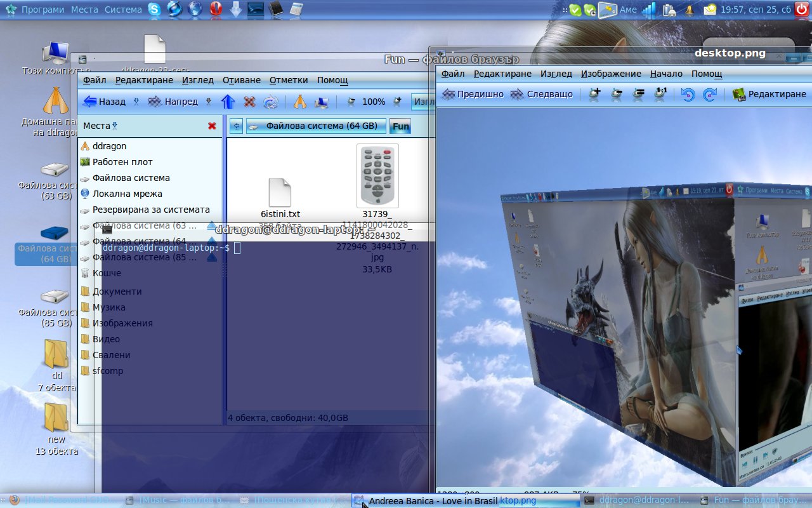Viewport: 812px width, 508px height.
Task: Open the download arrow launcher
Action: [235, 10]
